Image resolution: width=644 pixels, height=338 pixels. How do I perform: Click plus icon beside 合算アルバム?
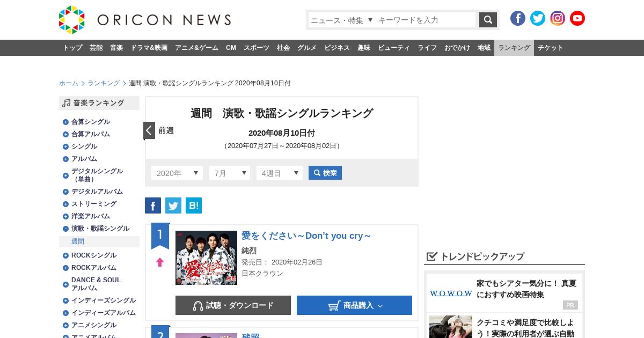tap(65, 134)
